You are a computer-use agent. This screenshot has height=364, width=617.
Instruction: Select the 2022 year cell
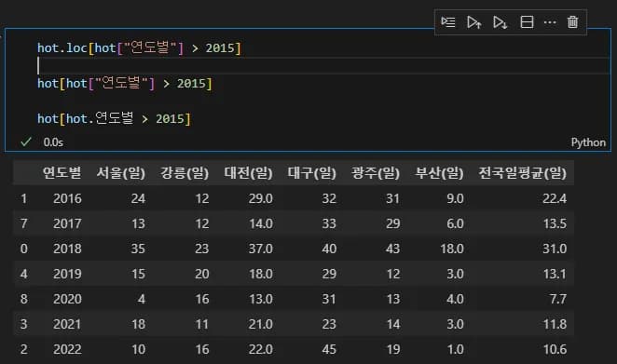[67, 349]
